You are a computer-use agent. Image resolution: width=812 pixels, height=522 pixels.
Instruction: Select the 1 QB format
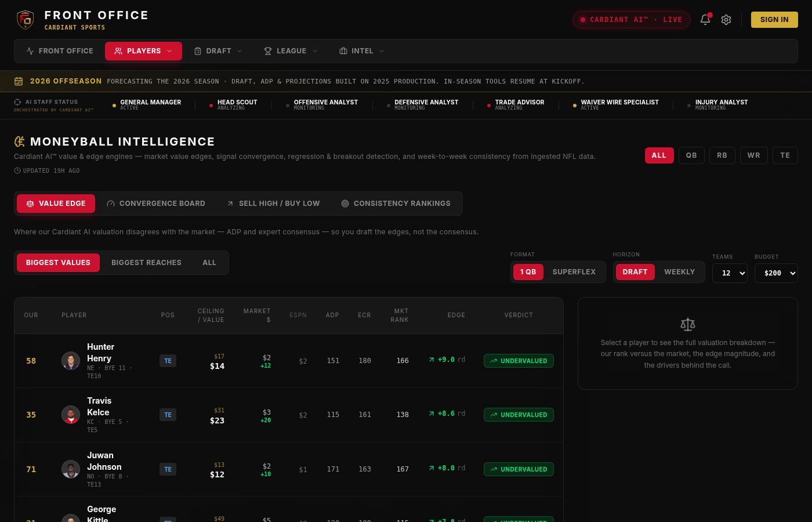(528, 272)
